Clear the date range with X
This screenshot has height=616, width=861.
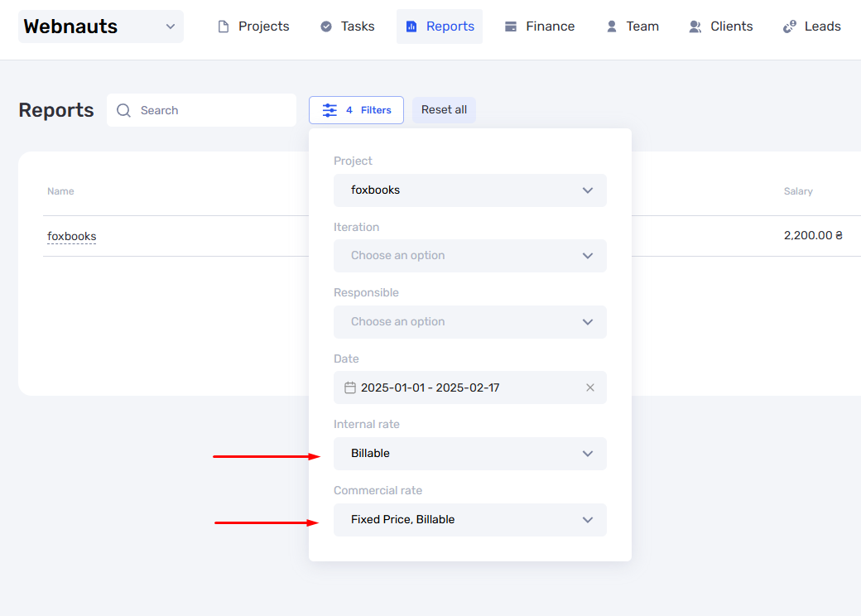[590, 387]
